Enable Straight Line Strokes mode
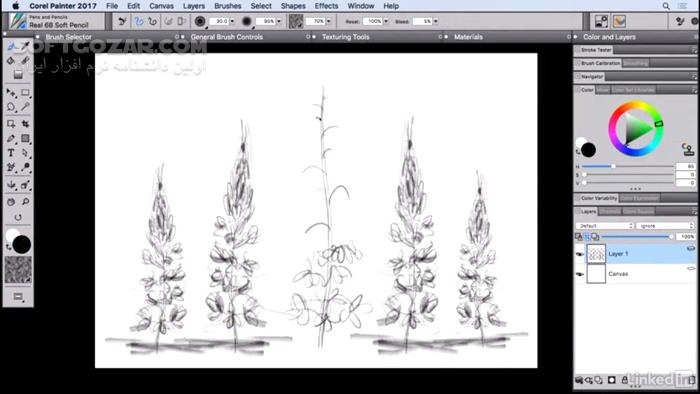This screenshot has height=394, width=700. click(x=153, y=21)
